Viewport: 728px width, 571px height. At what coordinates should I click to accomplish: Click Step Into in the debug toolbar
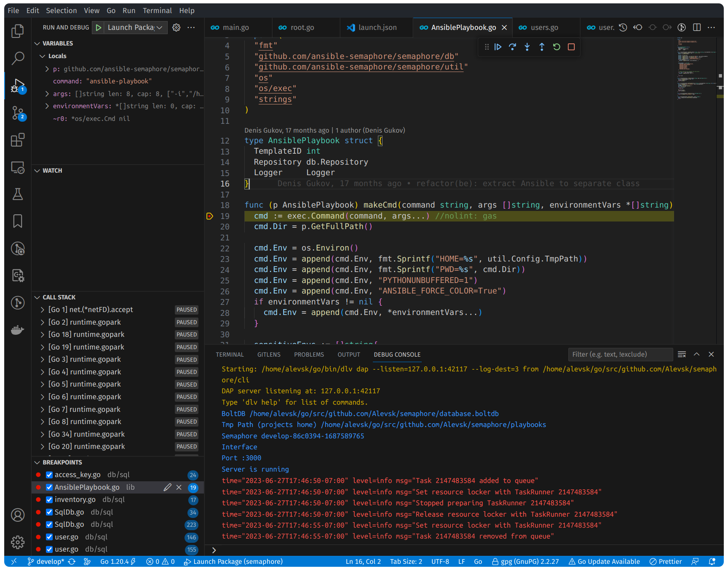click(x=527, y=47)
